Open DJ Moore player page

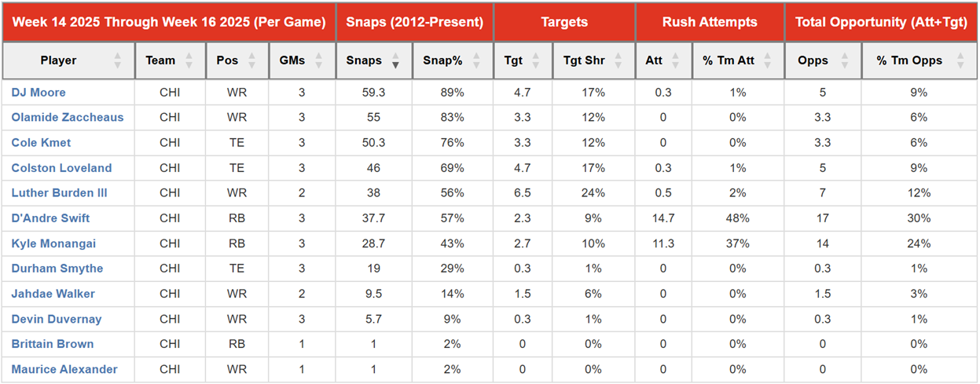[x=39, y=93]
